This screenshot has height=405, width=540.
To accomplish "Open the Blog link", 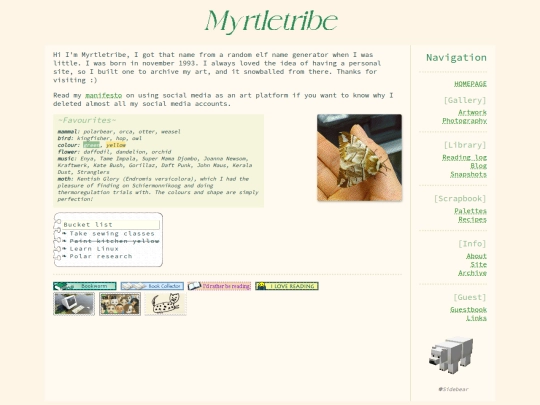I will pos(478,166).
